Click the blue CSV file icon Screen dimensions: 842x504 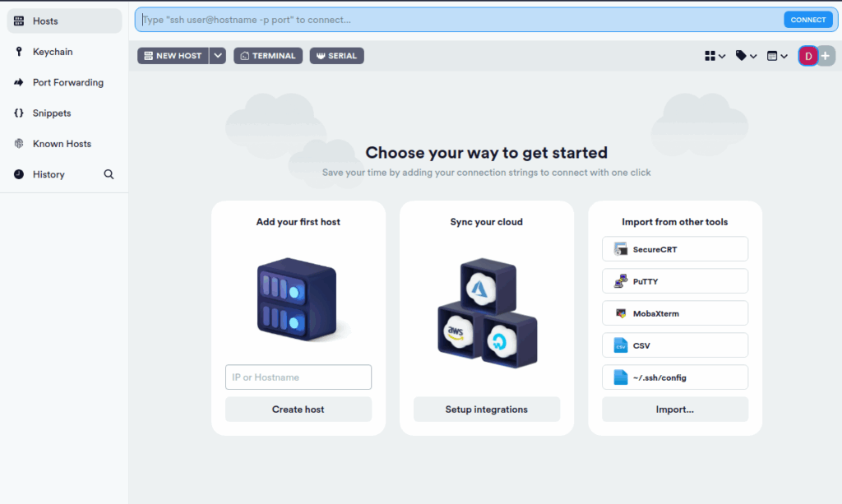pyautogui.click(x=621, y=345)
